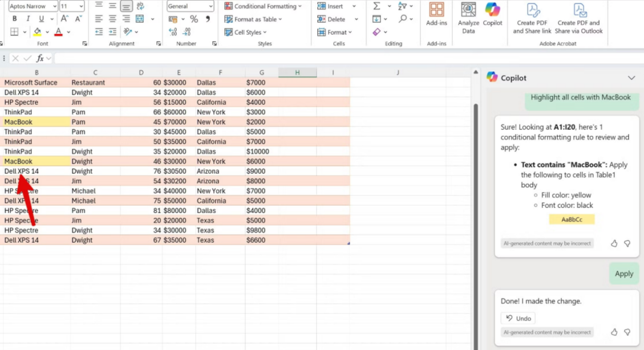Give thumbs down to the Done response
The width and height of the screenshot is (644, 350).
(627, 332)
